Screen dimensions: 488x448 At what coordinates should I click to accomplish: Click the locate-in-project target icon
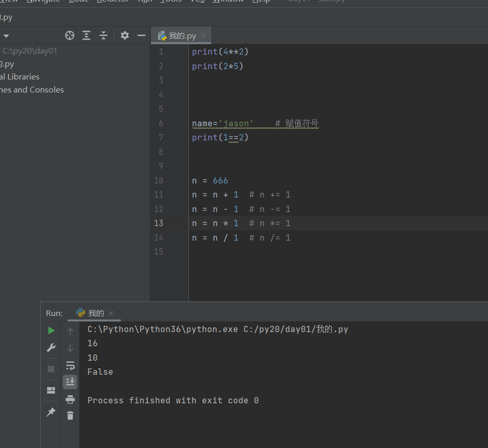(70, 35)
